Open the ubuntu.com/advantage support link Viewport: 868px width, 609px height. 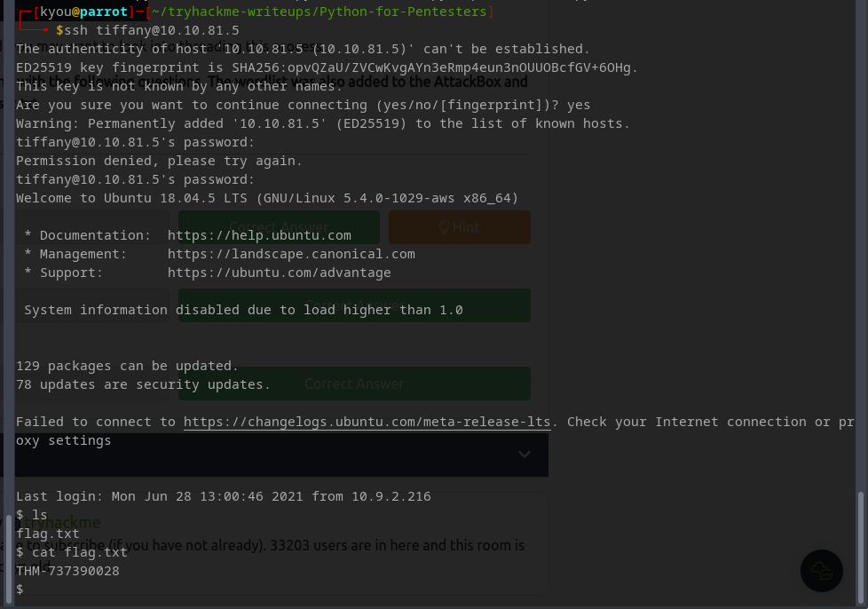pos(279,273)
